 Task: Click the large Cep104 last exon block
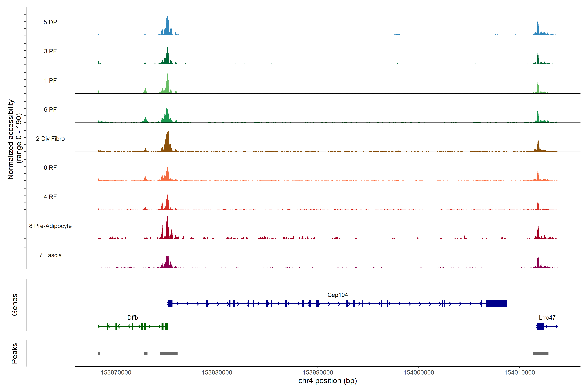click(497, 304)
